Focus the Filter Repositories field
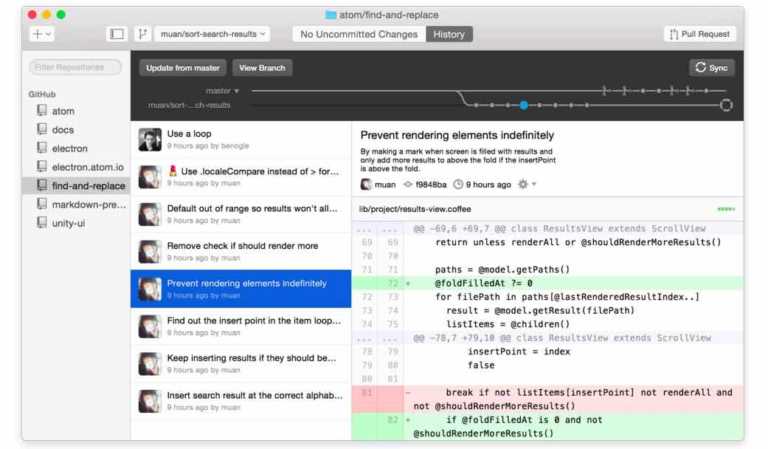768x449 pixels. coord(75,67)
